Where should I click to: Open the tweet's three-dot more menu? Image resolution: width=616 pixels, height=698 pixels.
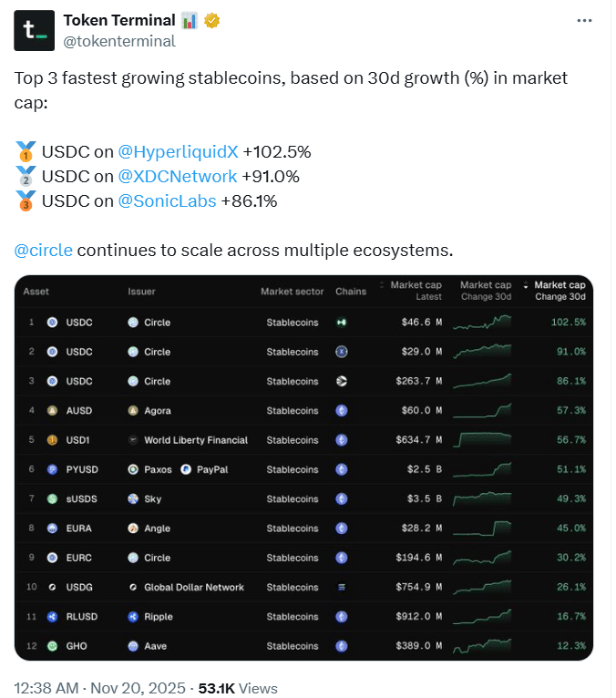tap(584, 20)
